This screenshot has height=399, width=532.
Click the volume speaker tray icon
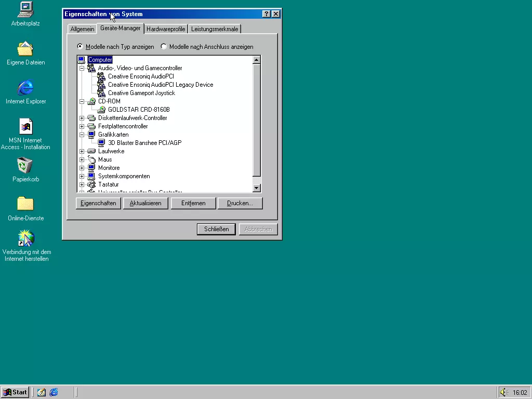point(503,392)
